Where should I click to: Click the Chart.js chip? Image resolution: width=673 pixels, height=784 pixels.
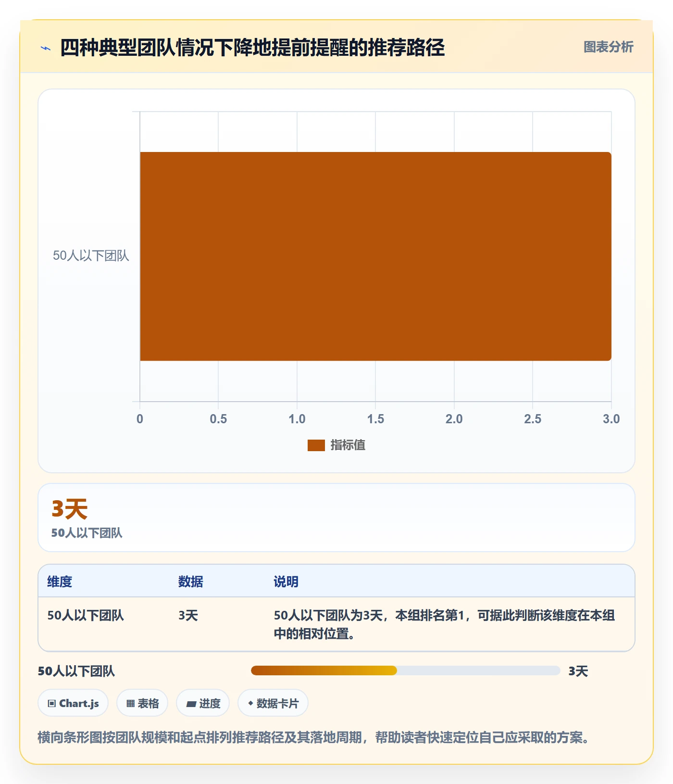point(73,703)
